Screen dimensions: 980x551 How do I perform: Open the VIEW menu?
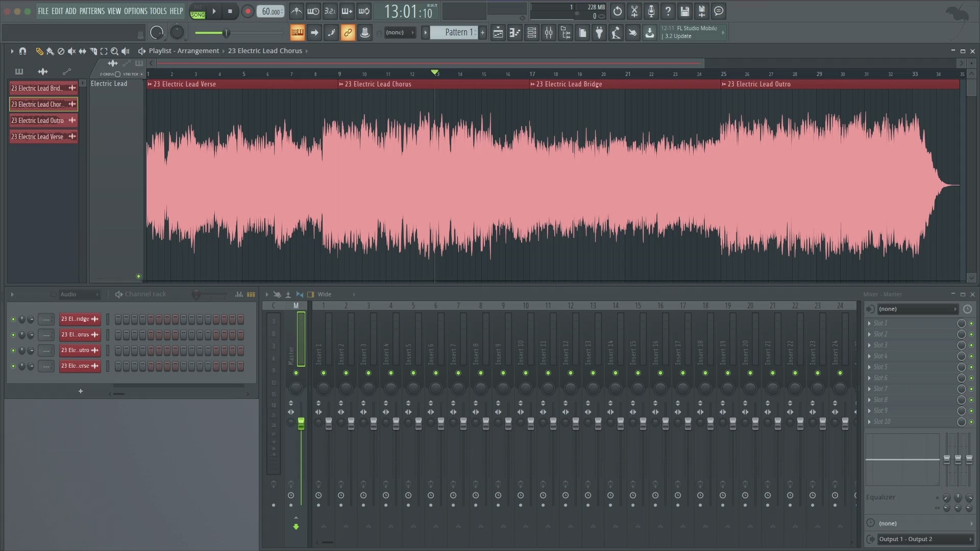coord(114,11)
